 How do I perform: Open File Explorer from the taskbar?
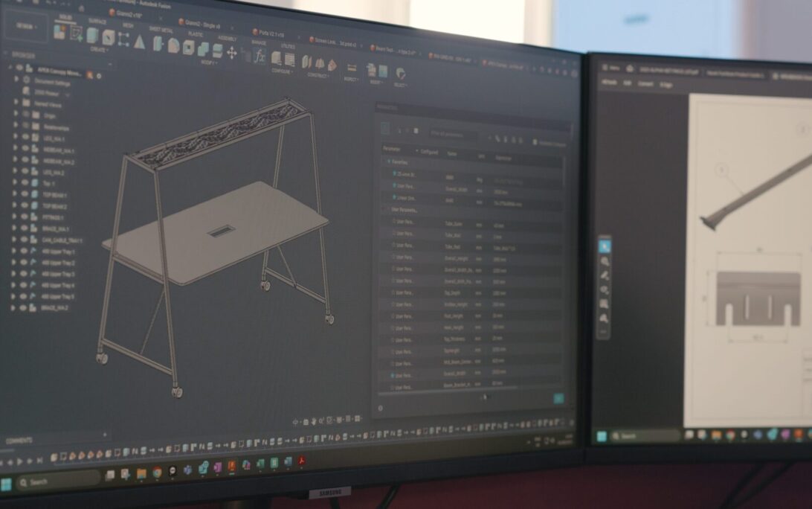click(x=141, y=473)
